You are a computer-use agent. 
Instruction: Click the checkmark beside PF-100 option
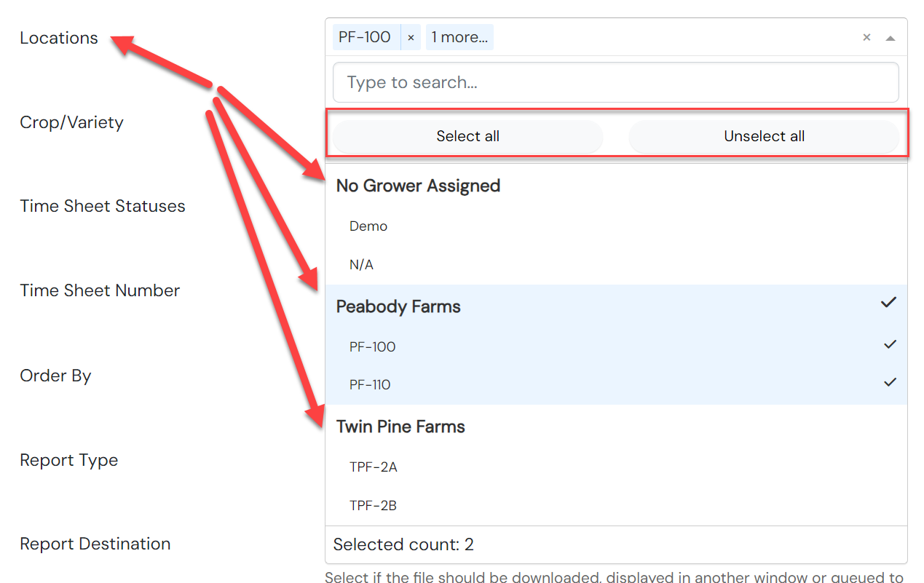coord(890,344)
